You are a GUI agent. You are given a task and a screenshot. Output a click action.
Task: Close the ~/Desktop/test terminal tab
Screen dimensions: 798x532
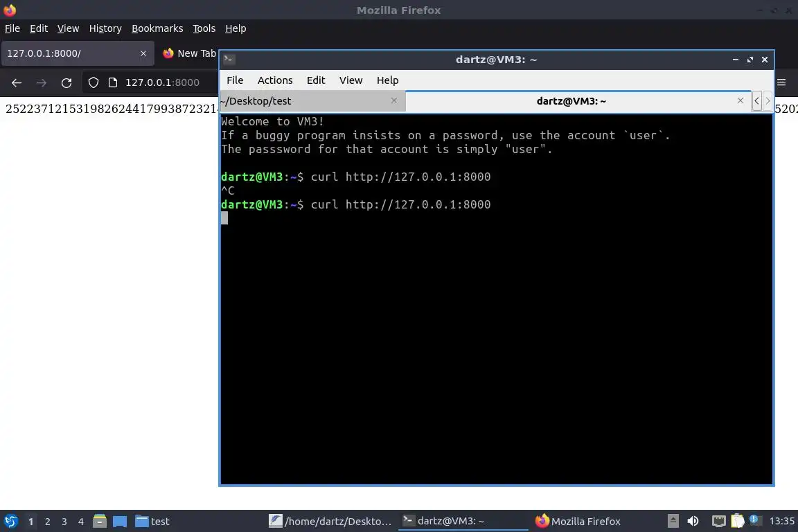pyautogui.click(x=394, y=101)
